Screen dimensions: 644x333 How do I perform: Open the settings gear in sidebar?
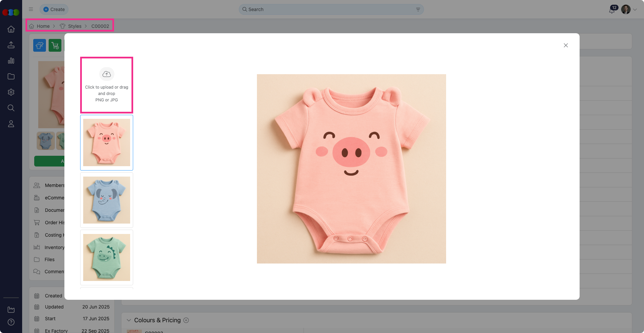tap(11, 92)
